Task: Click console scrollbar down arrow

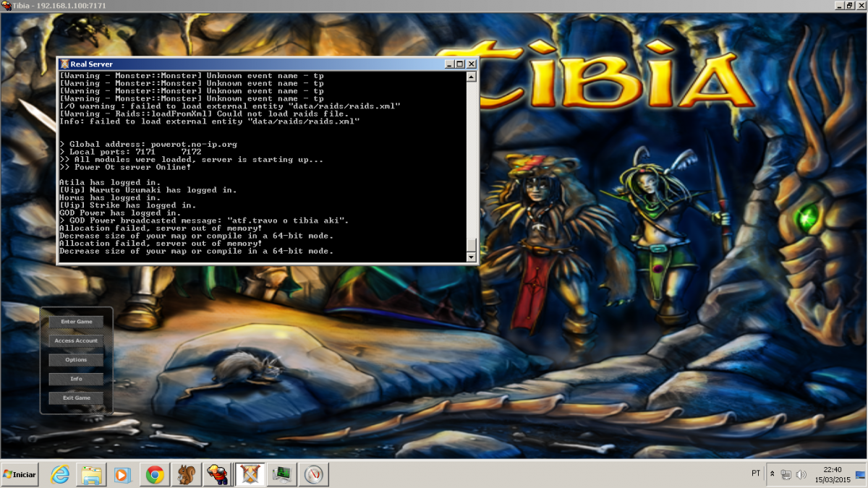Action: [471, 257]
